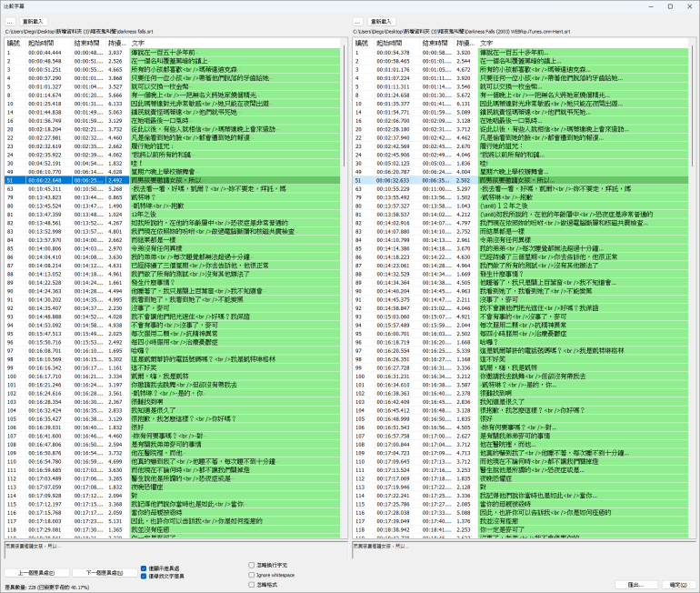The width and height of the screenshot is (700, 593).
Task: Select left row starting 00:13:43.823
Action: click(173, 197)
